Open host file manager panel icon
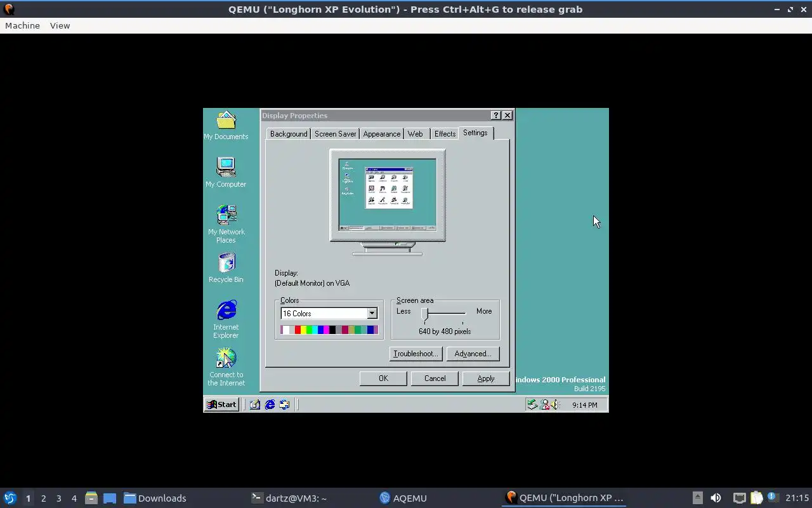 [x=91, y=498]
